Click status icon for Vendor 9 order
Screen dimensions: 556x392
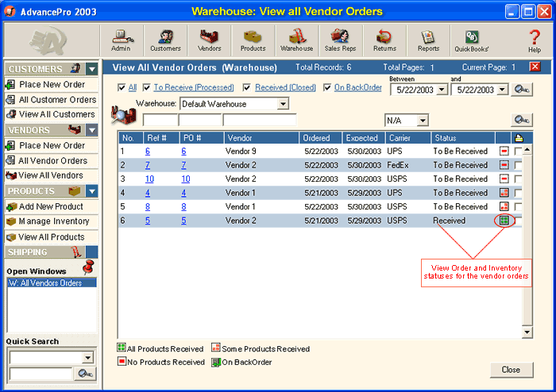click(x=504, y=152)
